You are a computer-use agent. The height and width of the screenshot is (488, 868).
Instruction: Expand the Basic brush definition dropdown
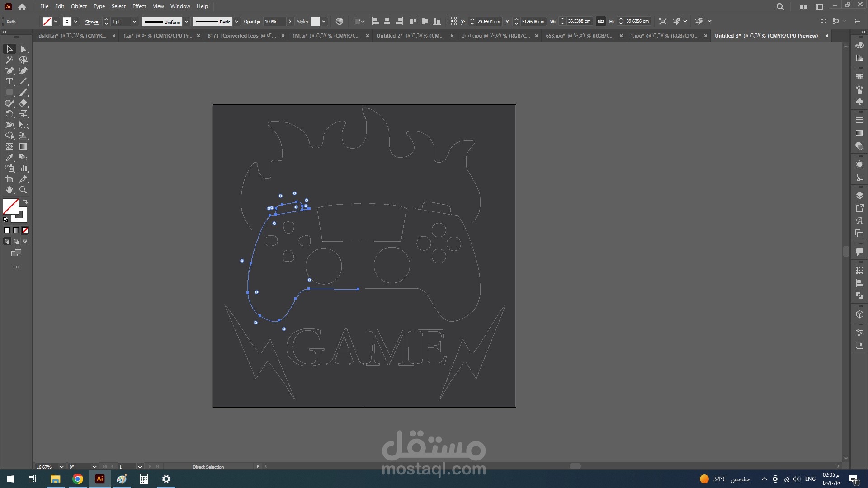pos(236,21)
